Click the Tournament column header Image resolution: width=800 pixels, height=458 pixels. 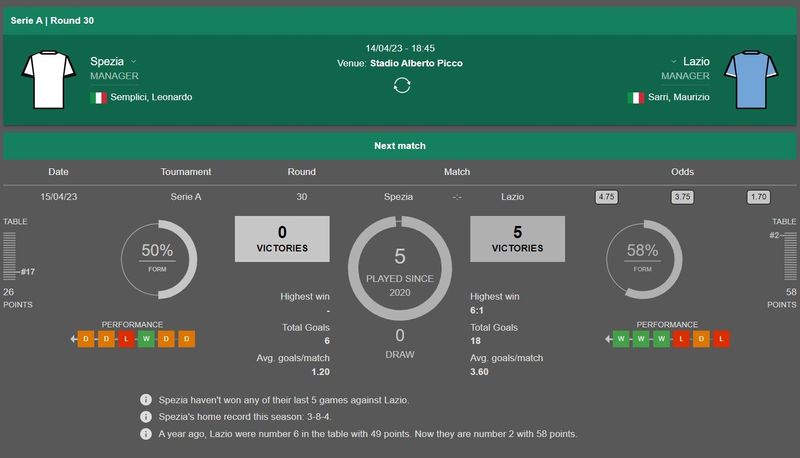[186, 172]
